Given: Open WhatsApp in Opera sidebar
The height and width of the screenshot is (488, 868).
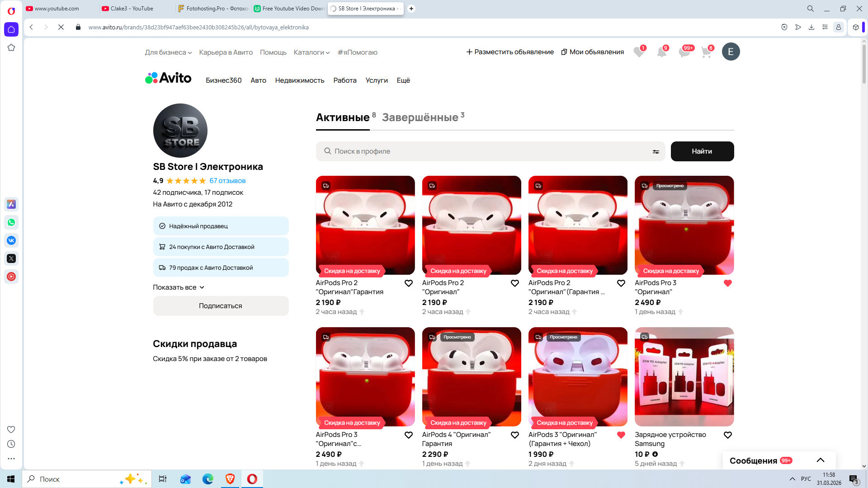Looking at the screenshot, I should pos(11,222).
